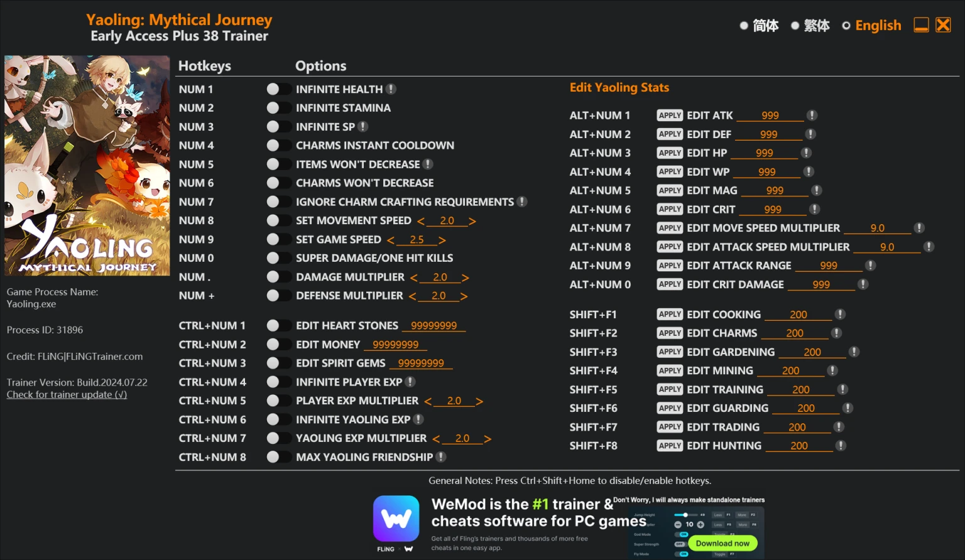Viewport: 965px width, 560px height.
Task: Click the Edit HP value field
Action: [x=765, y=153]
